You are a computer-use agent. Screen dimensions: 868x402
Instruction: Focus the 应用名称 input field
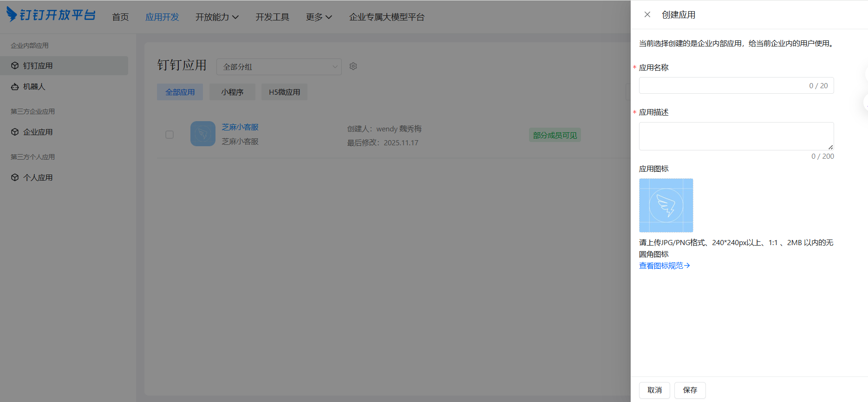point(737,85)
